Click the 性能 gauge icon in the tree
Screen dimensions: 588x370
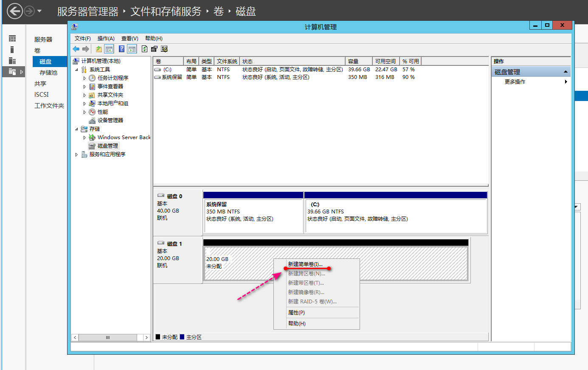click(92, 112)
